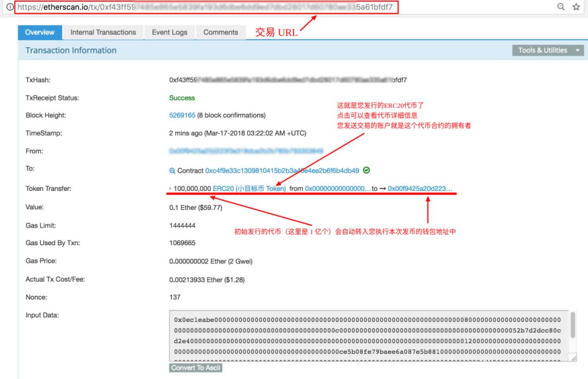
Task: Open the Internal Transactions tab
Action: click(103, 33)
